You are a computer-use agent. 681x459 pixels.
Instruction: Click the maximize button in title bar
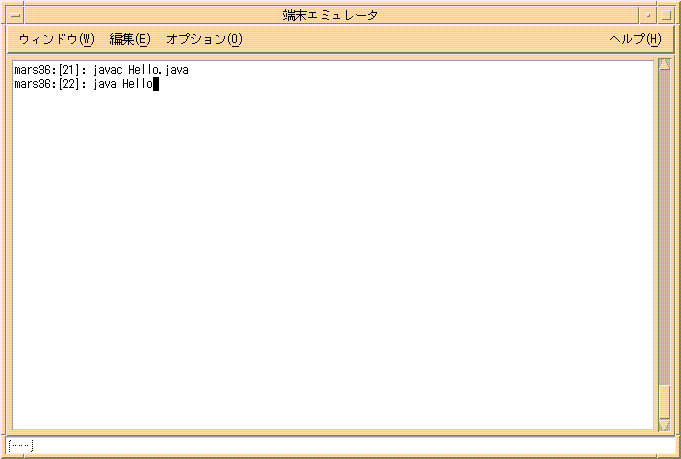pyautogui.click(x=666, y=15)
